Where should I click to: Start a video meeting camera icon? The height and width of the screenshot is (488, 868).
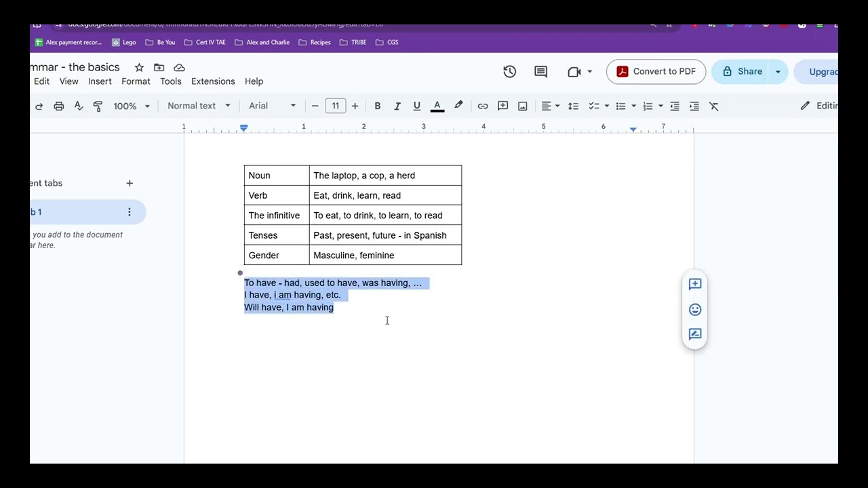pyautogui.click(x=574, y=71)
